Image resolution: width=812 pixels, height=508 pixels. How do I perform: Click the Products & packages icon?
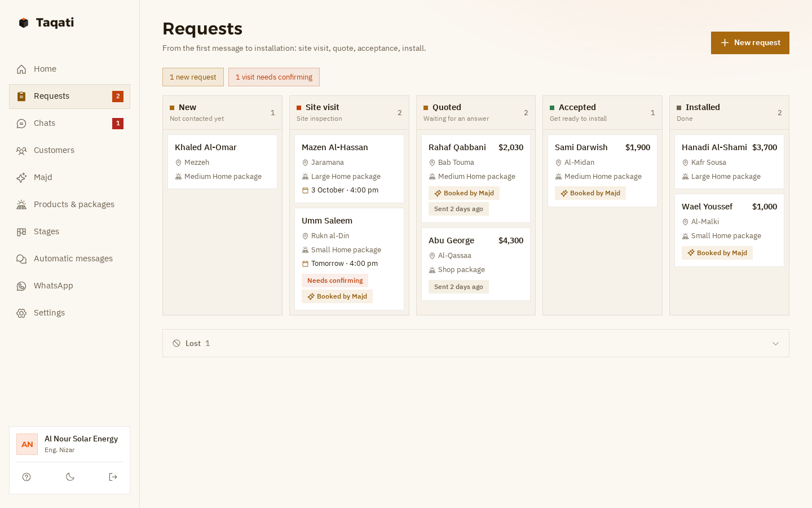pos(21,204)
